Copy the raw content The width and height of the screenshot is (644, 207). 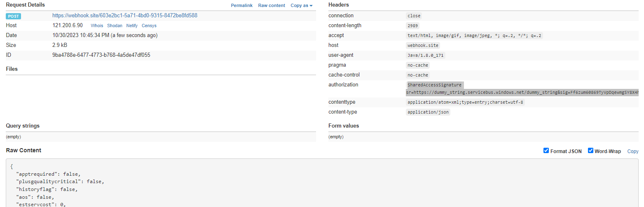632,151
